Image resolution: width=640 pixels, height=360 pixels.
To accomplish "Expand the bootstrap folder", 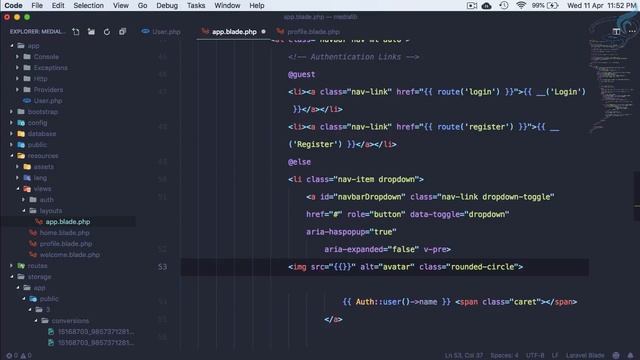I will pyautogui.click(x=11, y=111).
